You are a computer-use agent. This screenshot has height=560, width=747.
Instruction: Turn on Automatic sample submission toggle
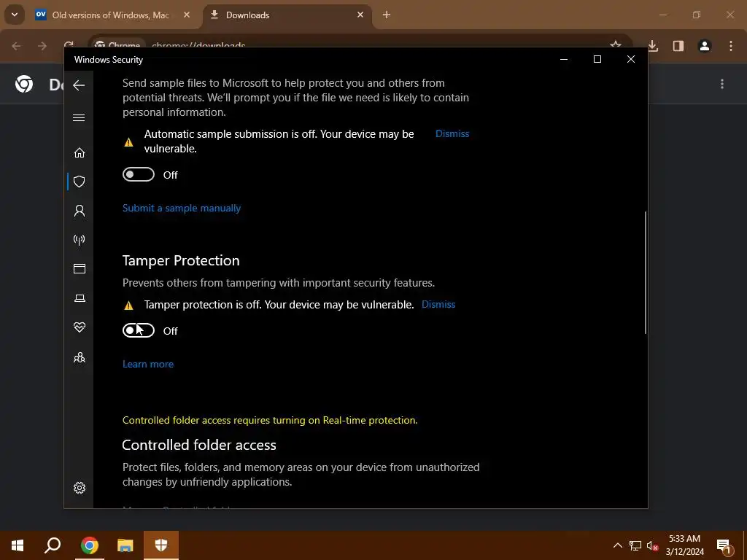(x=138, y=174)
